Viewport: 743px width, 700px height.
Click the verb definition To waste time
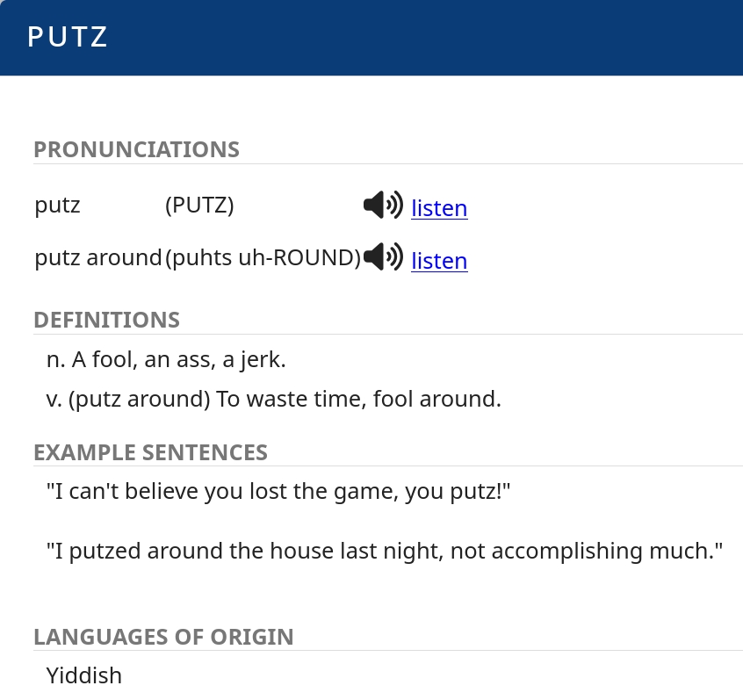(x=273, y=400)
